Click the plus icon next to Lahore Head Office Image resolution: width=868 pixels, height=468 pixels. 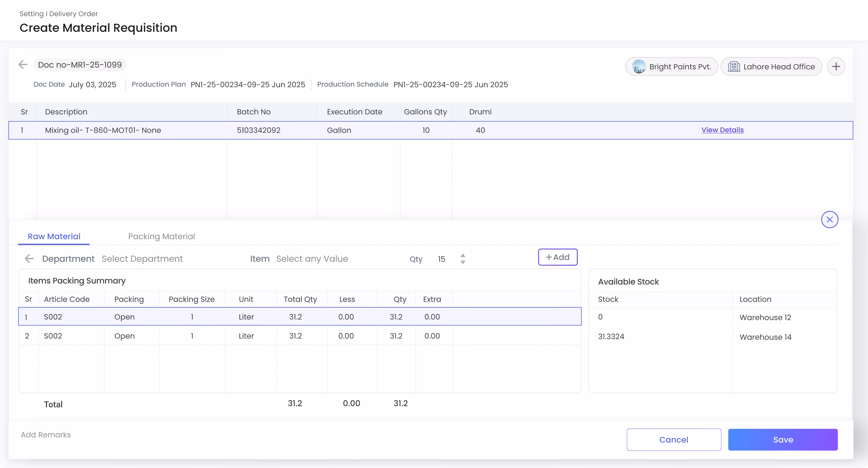[x=836, y=66]
